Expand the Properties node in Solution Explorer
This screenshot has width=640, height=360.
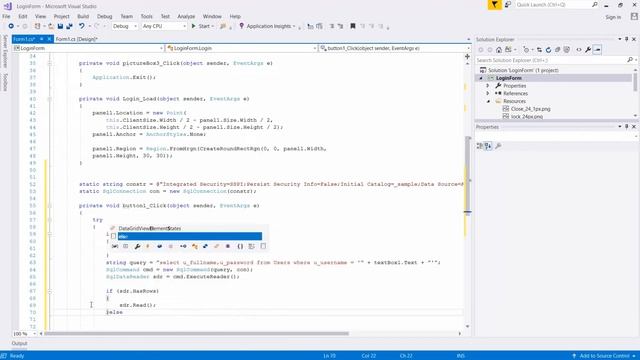pyautogui.click(x=487, y=86)
